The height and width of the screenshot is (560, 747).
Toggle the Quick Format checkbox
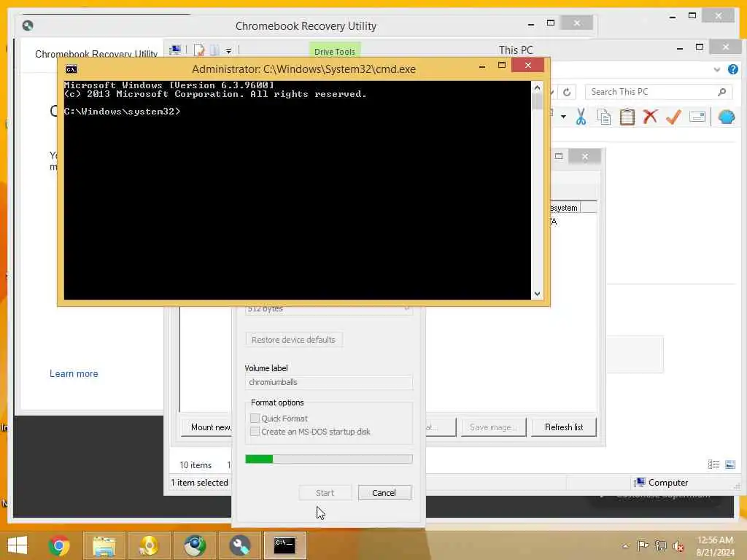pyautogui.click(x=255, y=418)
